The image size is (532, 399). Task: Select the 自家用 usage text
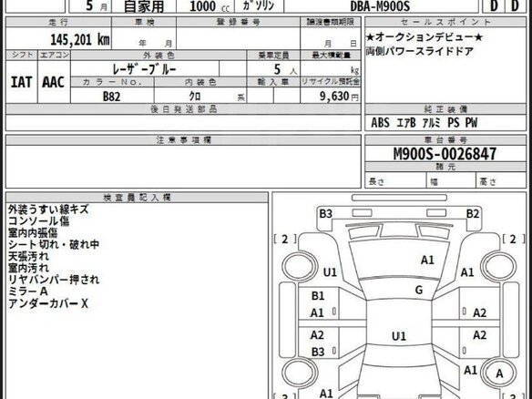point(144,6)
